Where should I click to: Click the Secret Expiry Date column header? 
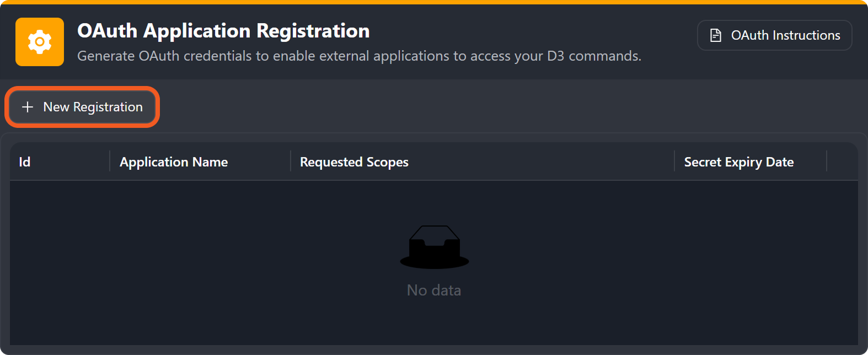click(738, 162)
